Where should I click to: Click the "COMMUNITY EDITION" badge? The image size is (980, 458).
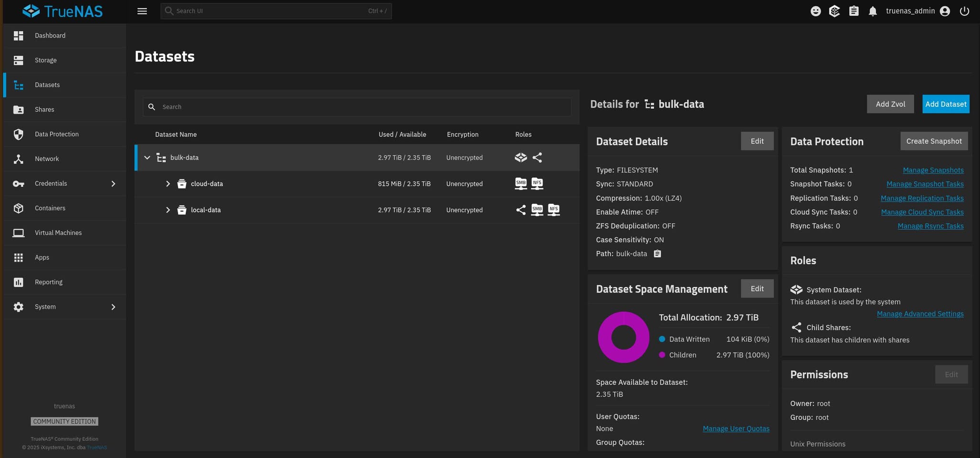64,422
